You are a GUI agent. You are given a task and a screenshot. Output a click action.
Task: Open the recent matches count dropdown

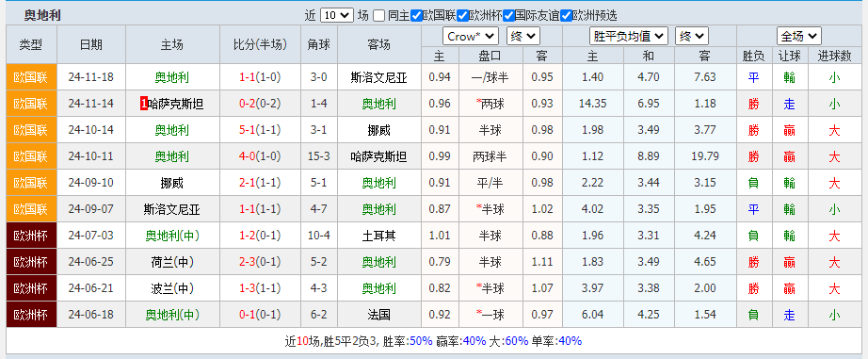click(x=337, y=15)
